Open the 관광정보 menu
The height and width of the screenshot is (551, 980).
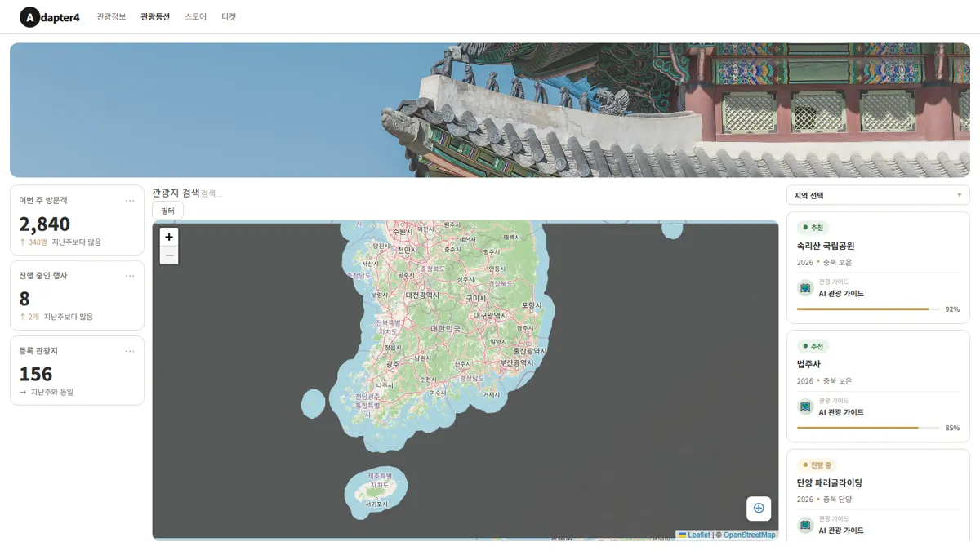111,16
